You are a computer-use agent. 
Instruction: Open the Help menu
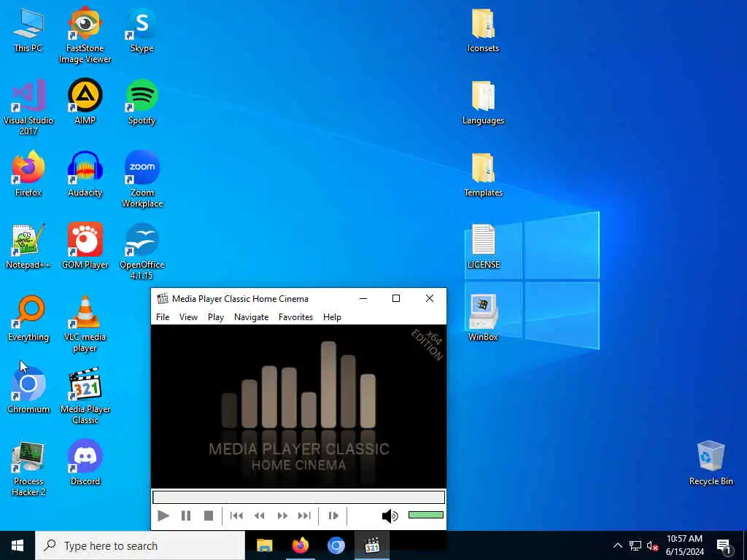coord(332,317)
